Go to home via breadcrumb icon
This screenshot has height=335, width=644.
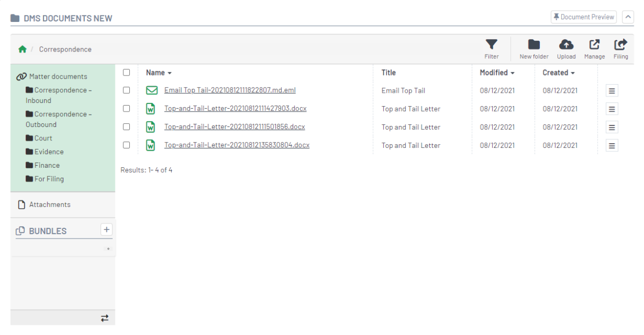coord(23,49)
